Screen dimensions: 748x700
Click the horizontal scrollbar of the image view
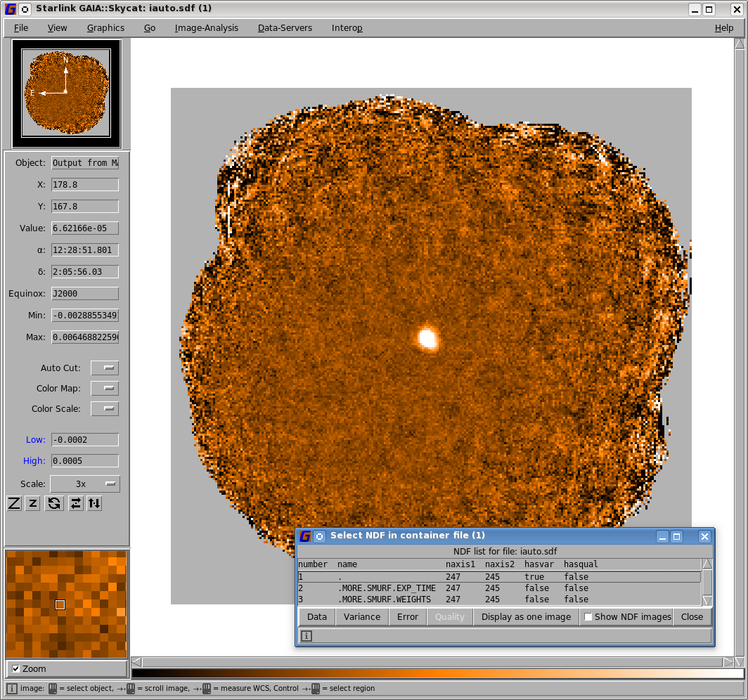tap(432, 662)
